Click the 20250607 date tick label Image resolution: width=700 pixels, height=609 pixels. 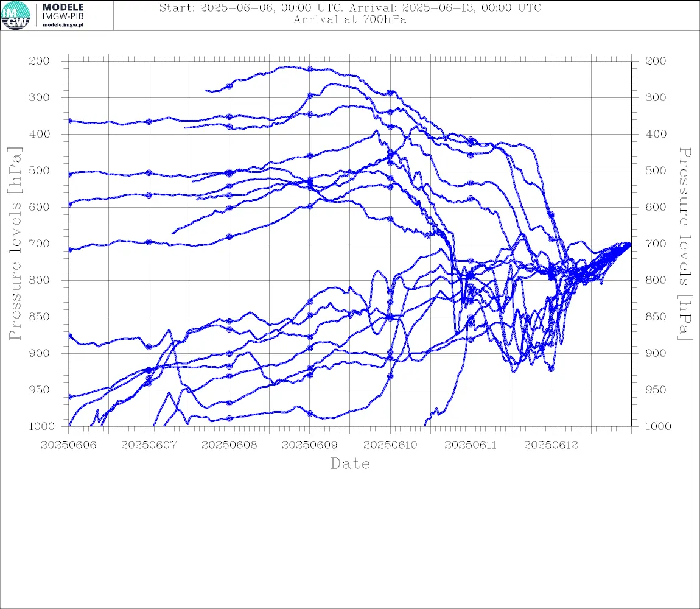coord(149,445)
